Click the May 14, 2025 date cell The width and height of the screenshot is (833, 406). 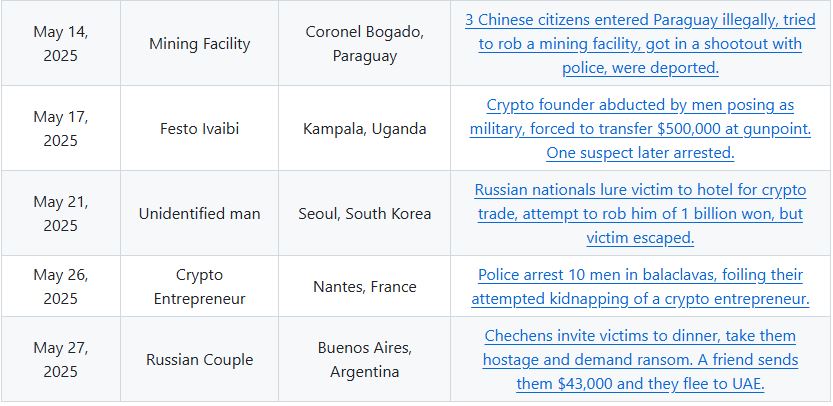(61, 44)
